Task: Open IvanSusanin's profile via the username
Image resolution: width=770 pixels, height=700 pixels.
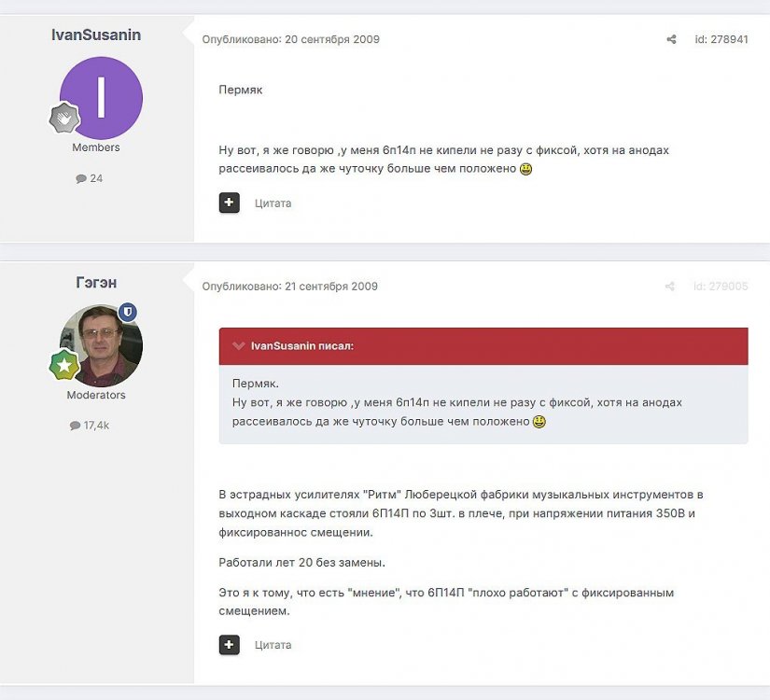Action: 96,35
